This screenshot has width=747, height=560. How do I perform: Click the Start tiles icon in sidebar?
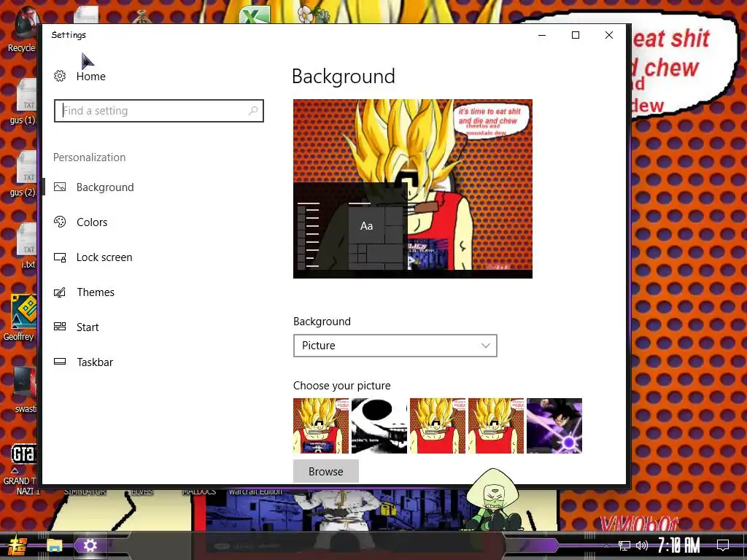click(x=60, y=327)
